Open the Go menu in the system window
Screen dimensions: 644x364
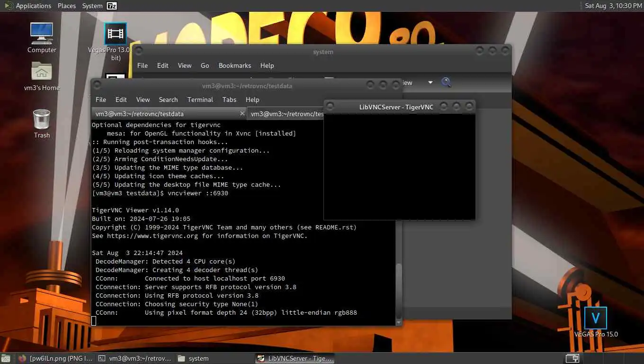[x=205, y=65]
